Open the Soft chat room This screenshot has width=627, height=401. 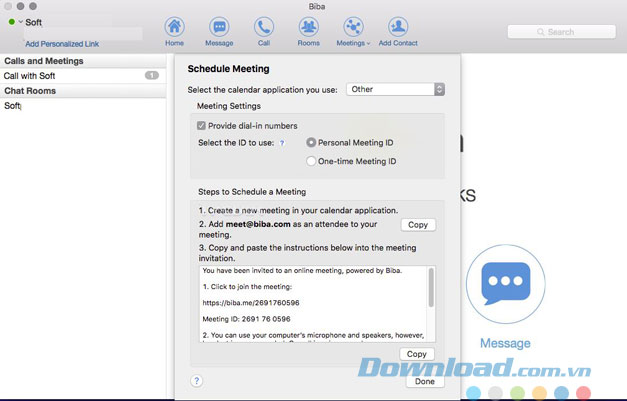pyautogui.click(x=83, y=106)
